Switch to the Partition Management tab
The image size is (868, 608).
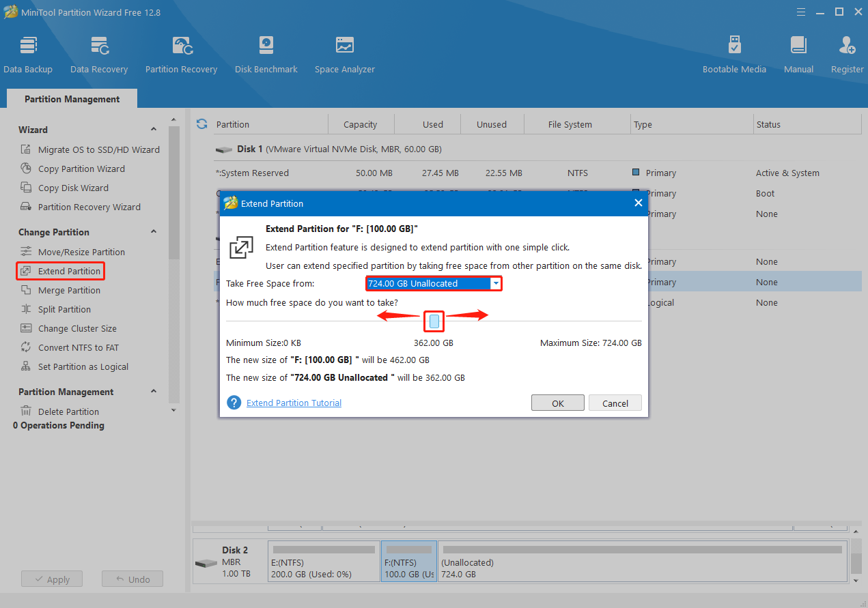(72, 99)
